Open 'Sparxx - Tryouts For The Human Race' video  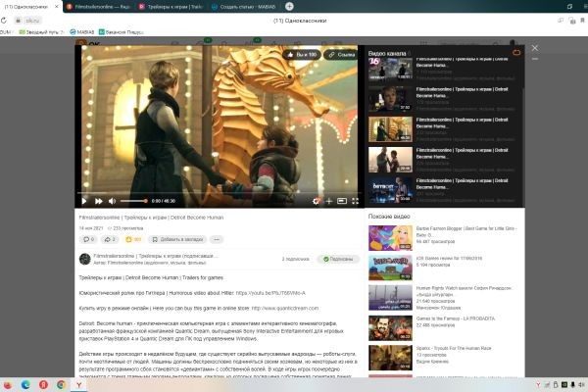[390, 358]
